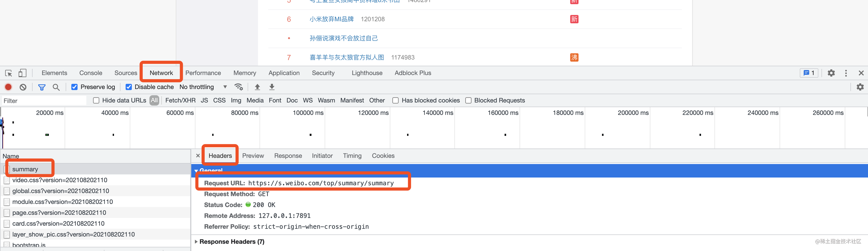The width and height of the screenshot is (868, 251).
Task: Click the network Filter input field
Action: point(44,101)
